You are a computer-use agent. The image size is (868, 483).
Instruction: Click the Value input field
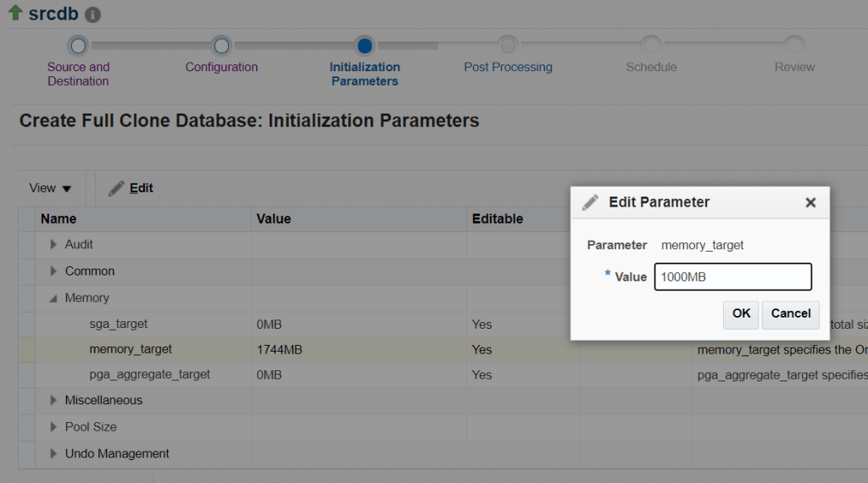[732, 277]
